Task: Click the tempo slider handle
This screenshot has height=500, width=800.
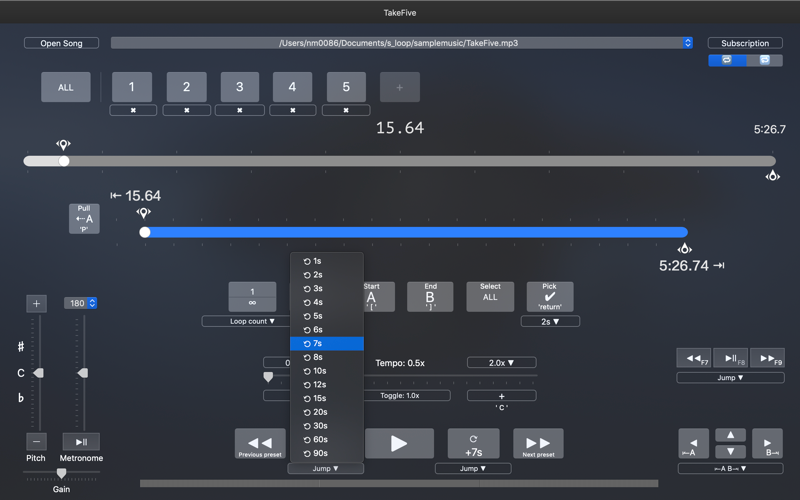Action: click(268, 377)
